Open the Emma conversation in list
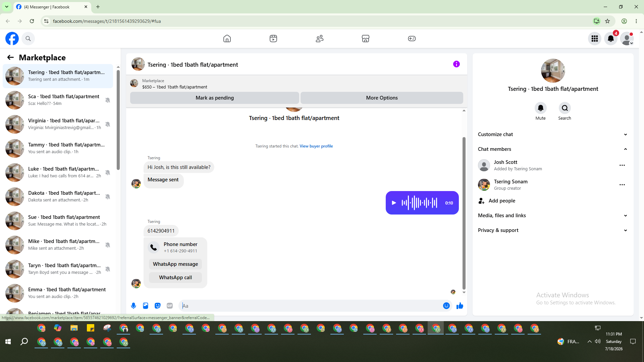The height and width of the screenshot is (362, 644). (x=58, y=293)
